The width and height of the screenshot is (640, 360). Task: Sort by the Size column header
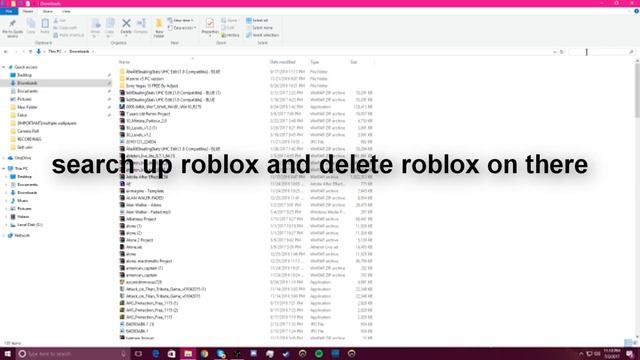click(x=353, y=62)
